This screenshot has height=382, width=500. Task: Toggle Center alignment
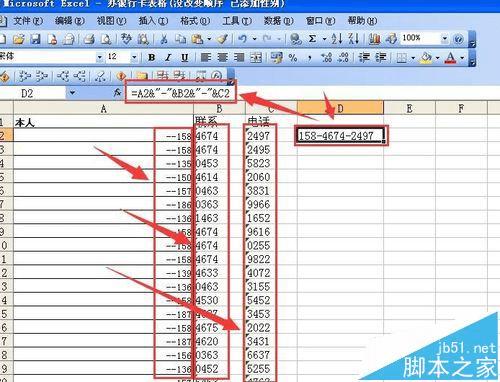[222, 58]
